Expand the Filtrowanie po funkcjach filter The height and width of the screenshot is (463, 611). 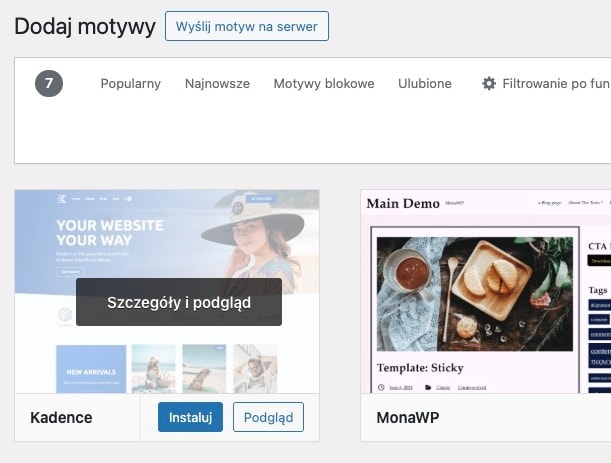[546, 83]
